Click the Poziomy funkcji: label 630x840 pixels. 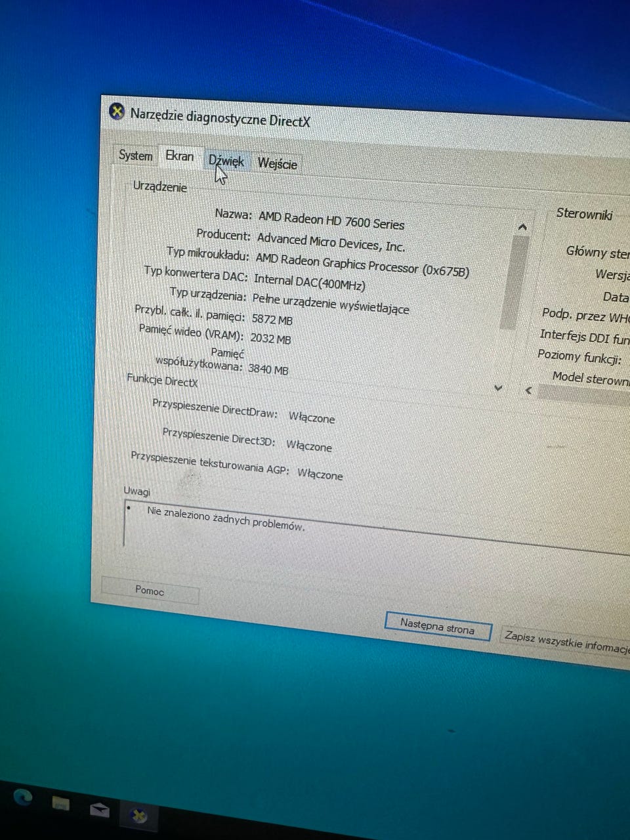(579, 357)
